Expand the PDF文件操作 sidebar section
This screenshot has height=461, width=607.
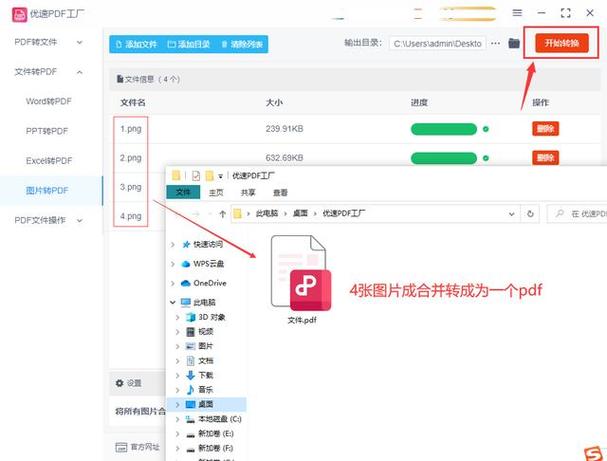tap(79, 221)
